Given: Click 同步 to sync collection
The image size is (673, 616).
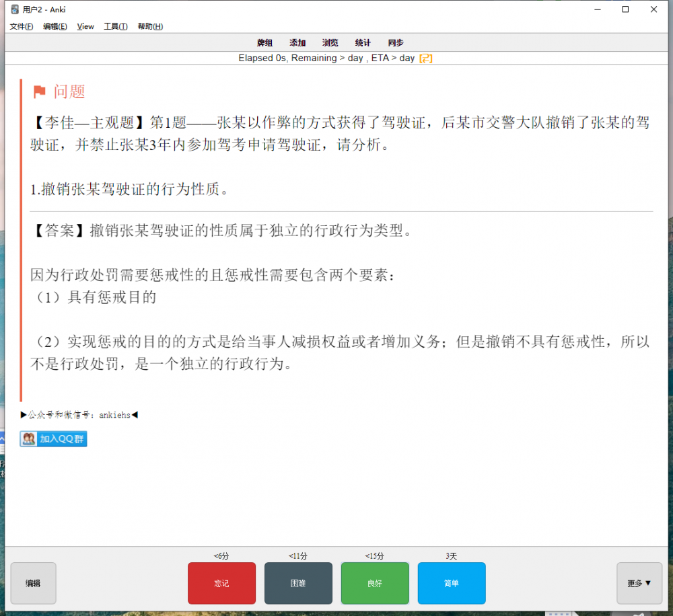Looking at the screenshot, I should pos(396,43).
